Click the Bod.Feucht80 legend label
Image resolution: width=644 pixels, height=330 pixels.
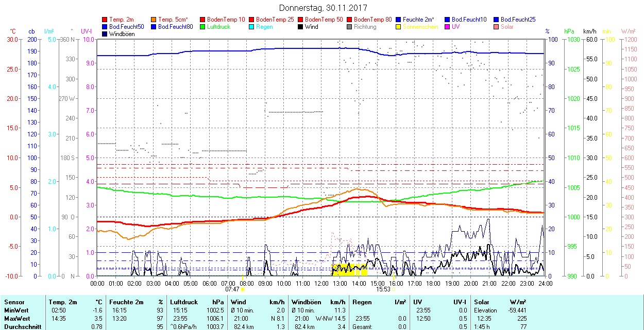pyautogui.click(x=175, y=27)
